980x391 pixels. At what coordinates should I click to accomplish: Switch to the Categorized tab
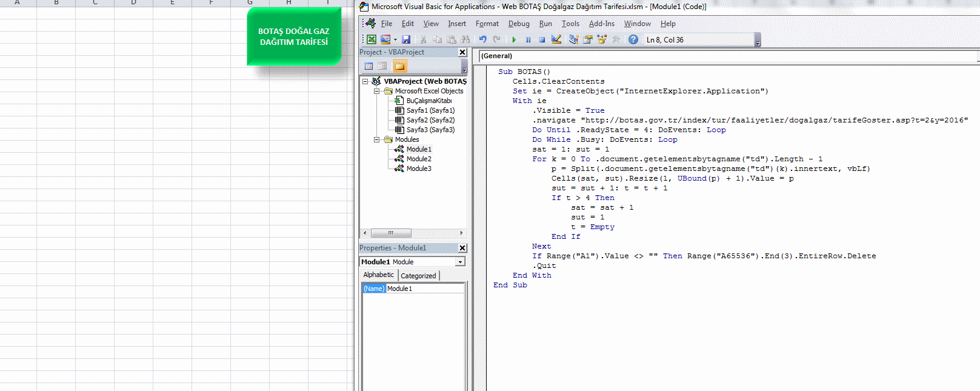[418, 276]
